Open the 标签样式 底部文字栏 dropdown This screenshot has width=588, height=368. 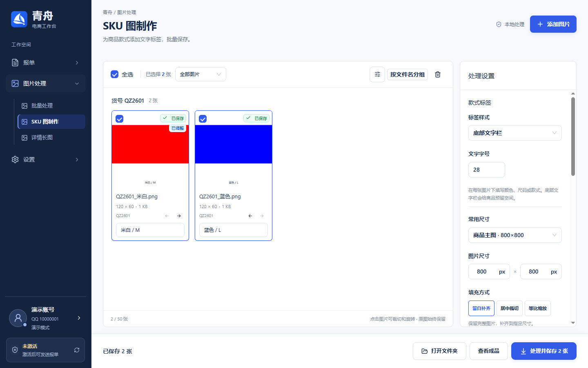point(515,133)
